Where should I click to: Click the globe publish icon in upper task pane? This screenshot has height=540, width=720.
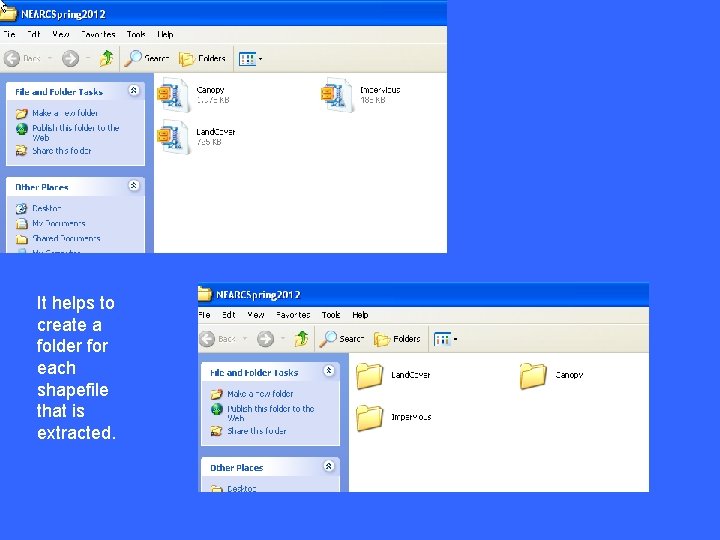[x=22, y=129]
